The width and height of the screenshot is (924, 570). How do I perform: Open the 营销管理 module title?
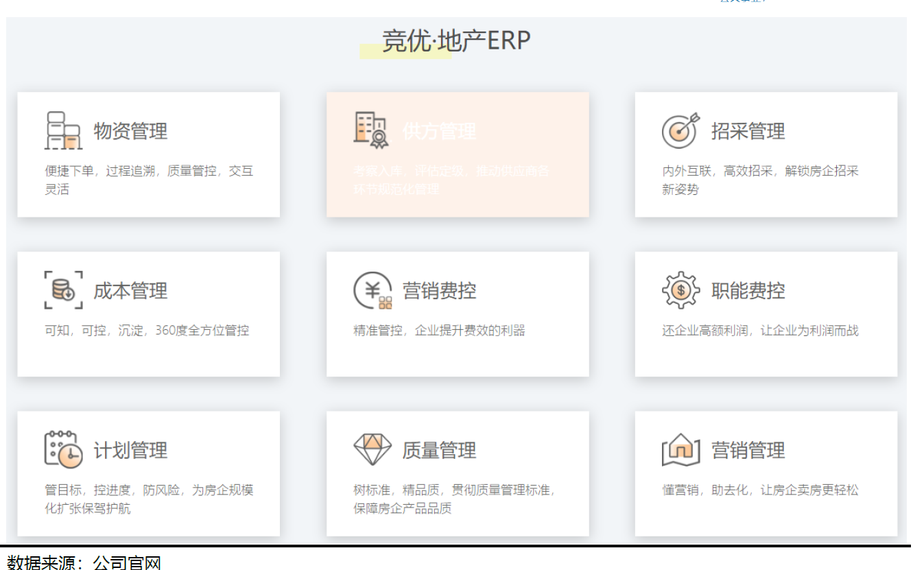748,451
